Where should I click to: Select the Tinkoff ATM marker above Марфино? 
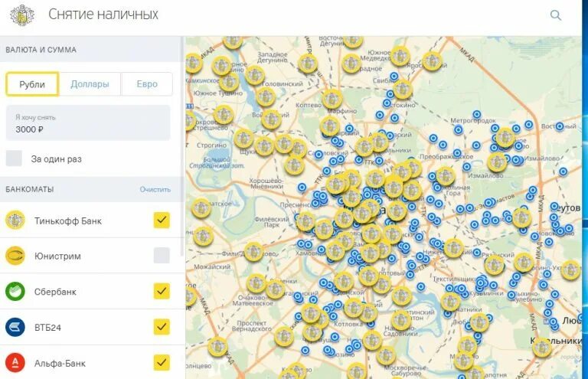[332, 99]
